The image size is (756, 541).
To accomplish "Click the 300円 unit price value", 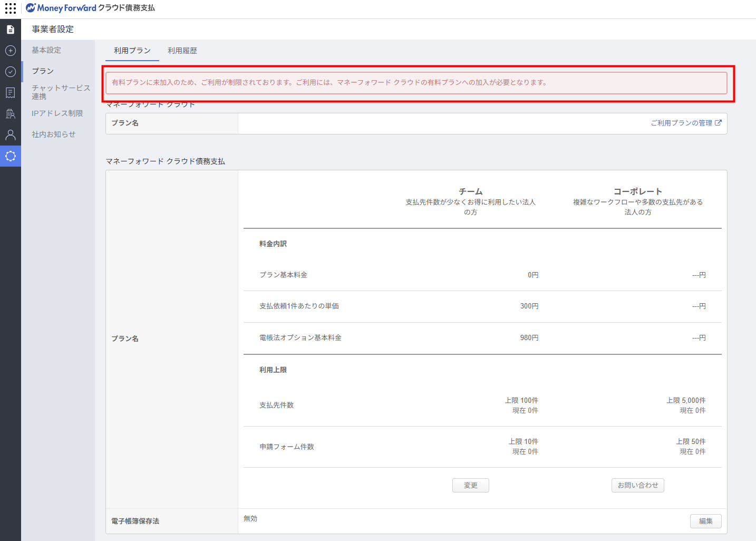I will coord(529,306).
